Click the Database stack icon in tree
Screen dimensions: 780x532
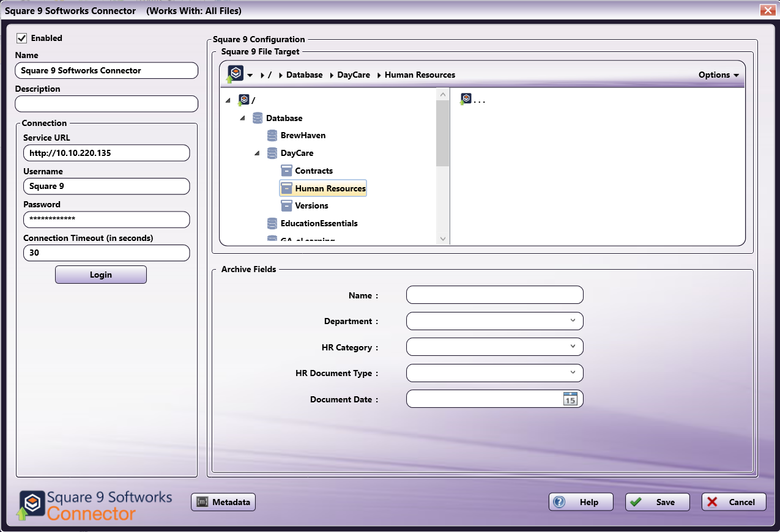pyautogui.click(x=258, y=118)
